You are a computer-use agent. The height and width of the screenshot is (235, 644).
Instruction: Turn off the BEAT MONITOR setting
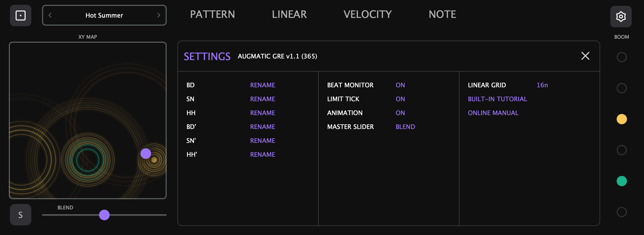point(400,85)
